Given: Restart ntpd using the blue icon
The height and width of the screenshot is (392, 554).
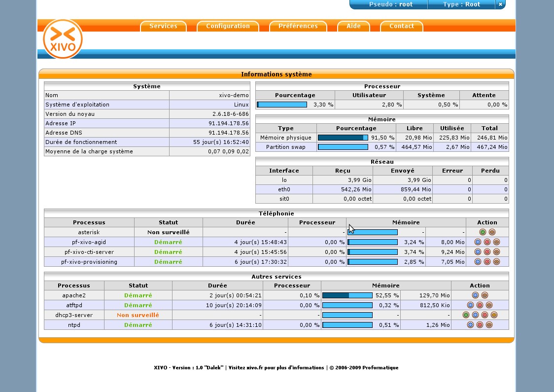Looking at the screenshot, I should tap(470, 325).
